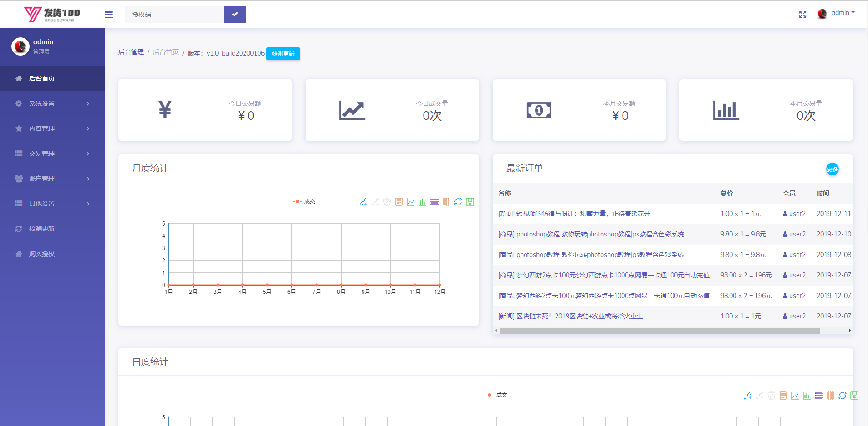Submit the 授权码 checkmark button
Viewport: 868px width, 426px height.
(235, 15)
